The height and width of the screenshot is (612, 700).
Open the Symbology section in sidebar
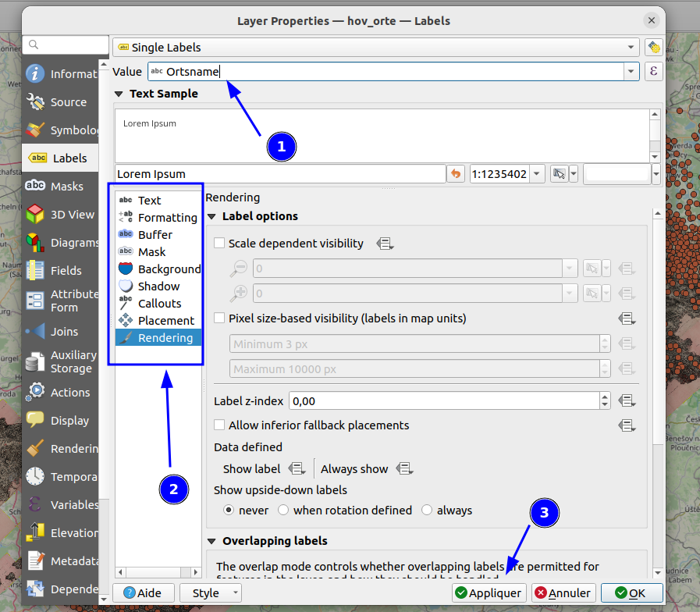(61, 130)
